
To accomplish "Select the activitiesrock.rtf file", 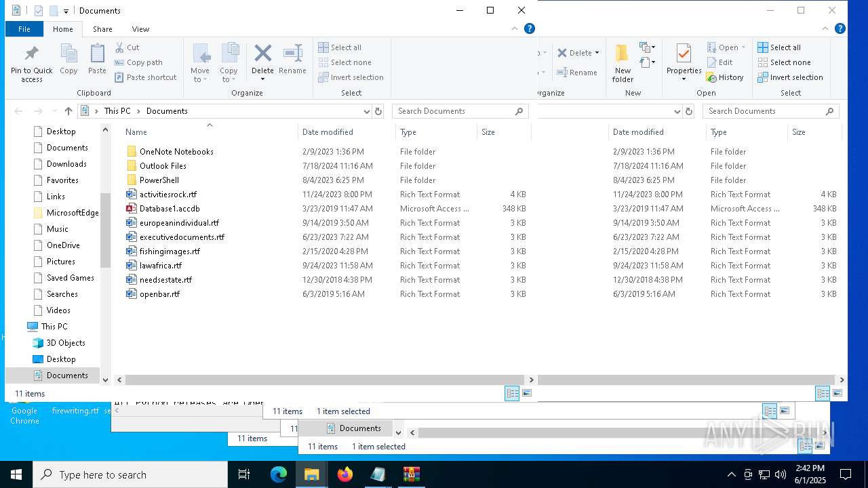I will [168, 195].
